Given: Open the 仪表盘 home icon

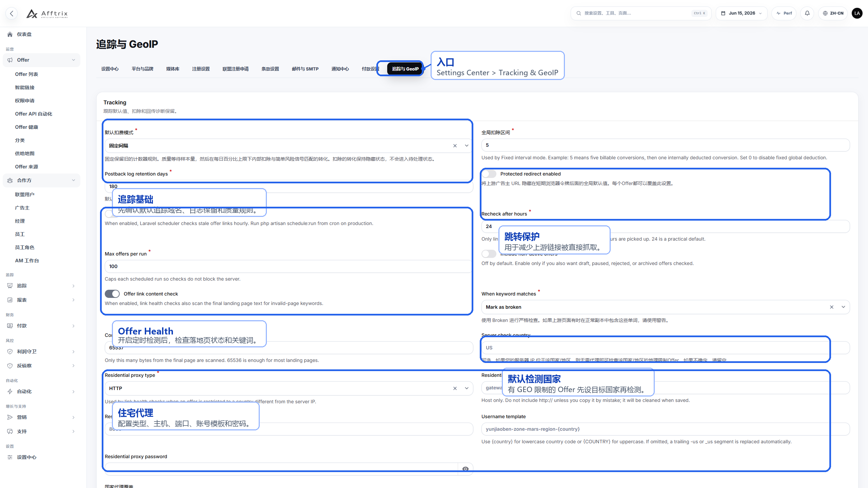Looking at the screenshot, I should coord(10,34).
